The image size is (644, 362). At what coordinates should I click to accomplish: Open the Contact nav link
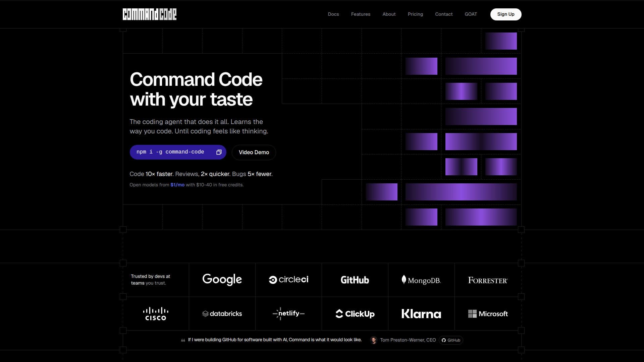click(444, 14)
